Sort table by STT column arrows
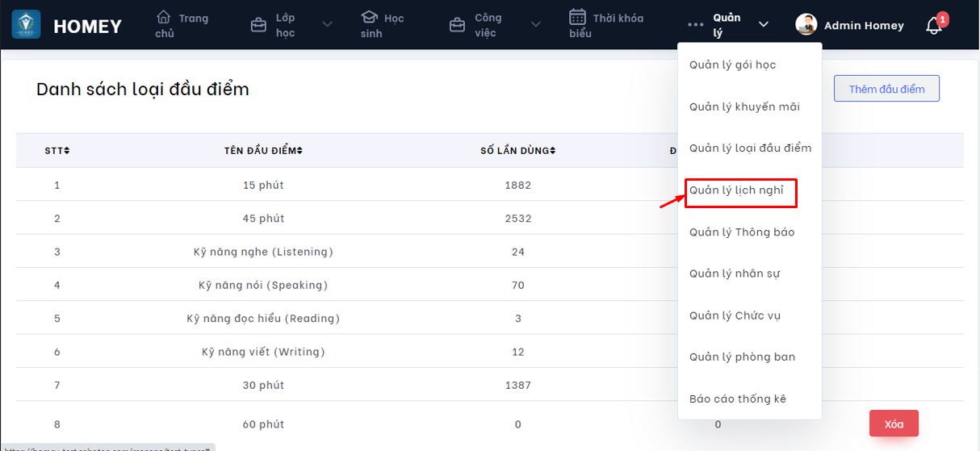Screen dimensions: 980x451 click(67, 151)
